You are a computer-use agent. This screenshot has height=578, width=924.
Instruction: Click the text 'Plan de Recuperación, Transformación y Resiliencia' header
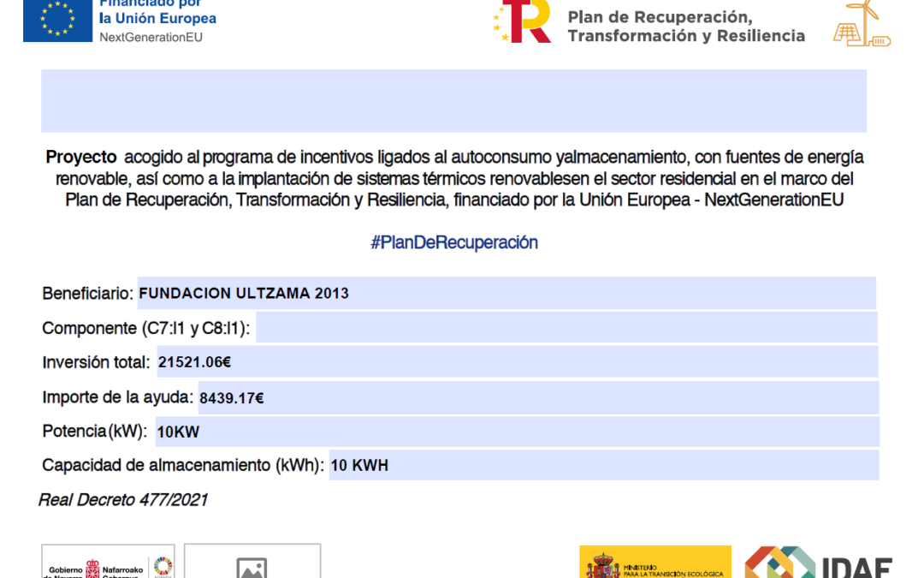(x=686, y=27)
